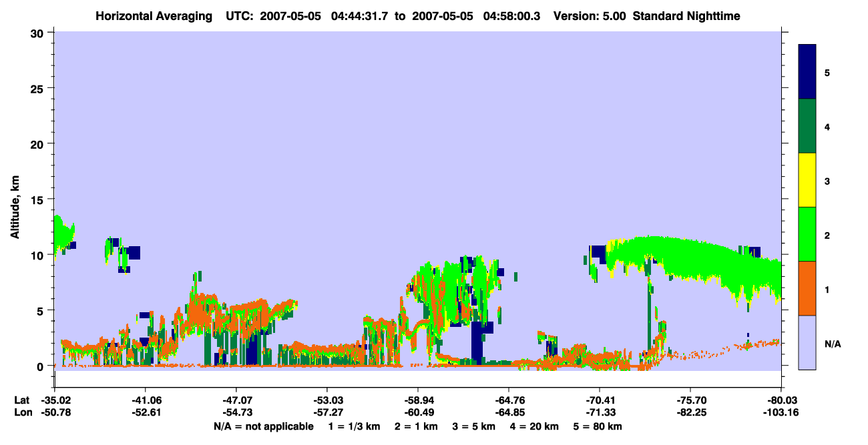The height and width of the screenshot is (445, 868).
Task: Click longitude value -71.33
Action: (x=600, y=413)
